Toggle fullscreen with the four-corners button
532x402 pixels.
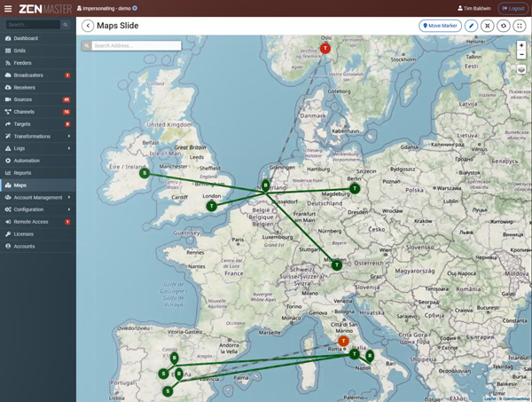[x=520, y=26]
